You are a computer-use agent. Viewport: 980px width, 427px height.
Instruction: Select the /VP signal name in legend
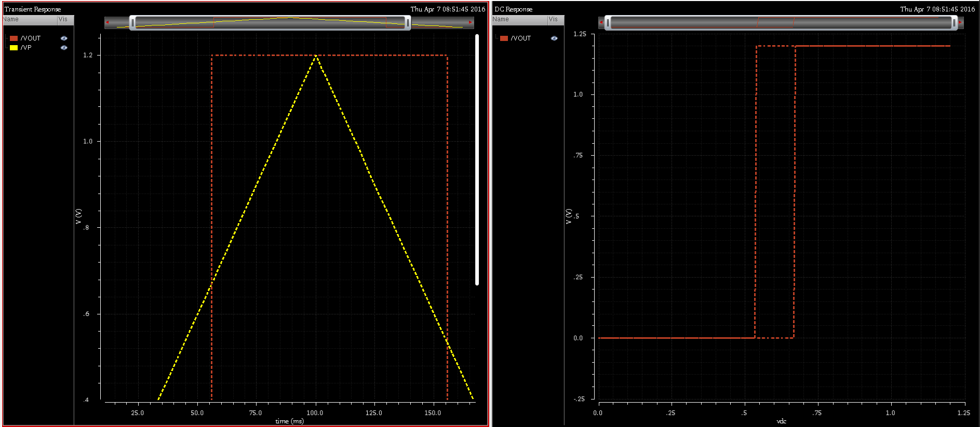click(26, 48)
